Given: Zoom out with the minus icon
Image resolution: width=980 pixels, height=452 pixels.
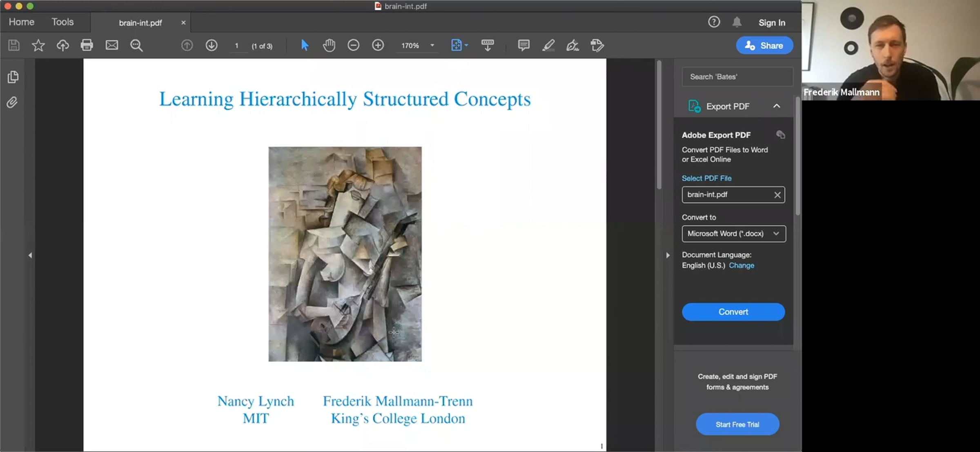Looking at the screenshot, I should pyautogui.click(x=354, y=45).
